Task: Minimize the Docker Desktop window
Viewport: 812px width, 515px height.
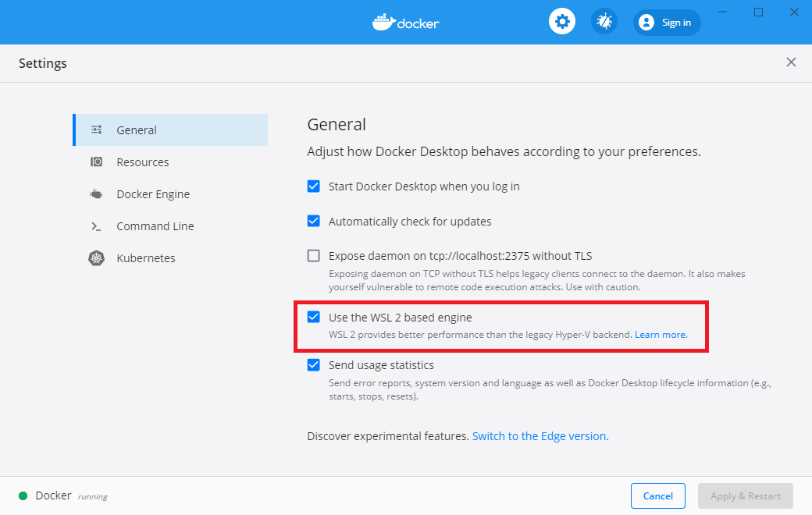Action: [723, 12]
